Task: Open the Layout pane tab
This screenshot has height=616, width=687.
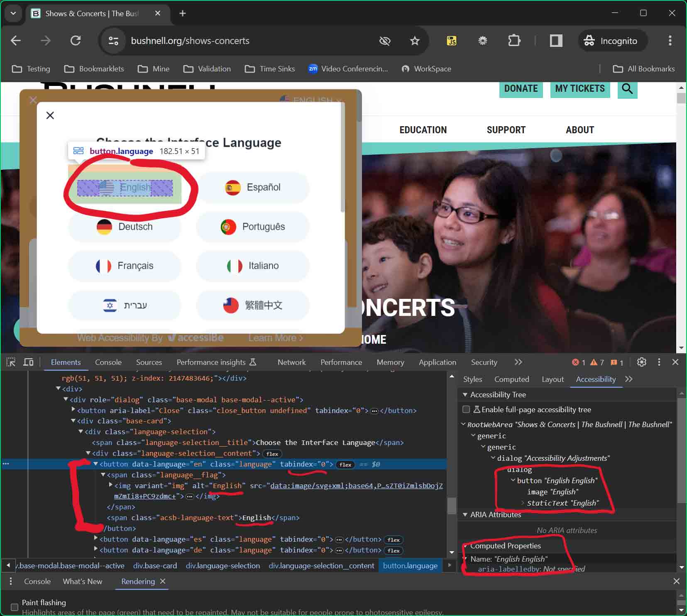Action: (553, 379)
